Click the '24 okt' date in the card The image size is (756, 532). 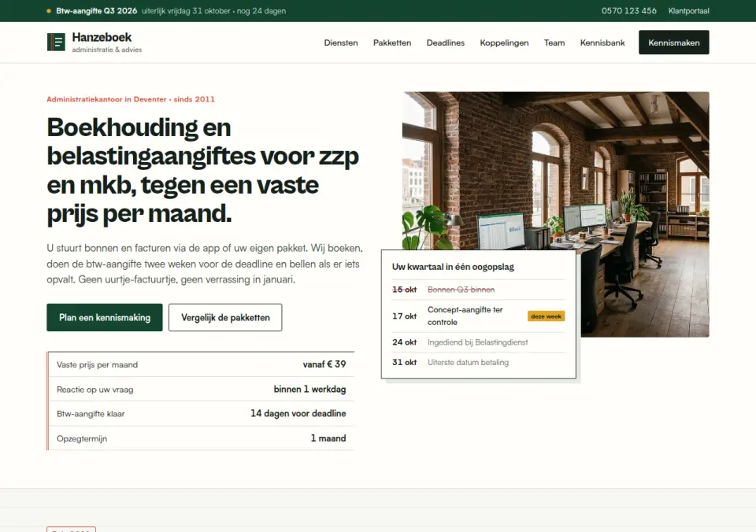[x=404, y=342]
